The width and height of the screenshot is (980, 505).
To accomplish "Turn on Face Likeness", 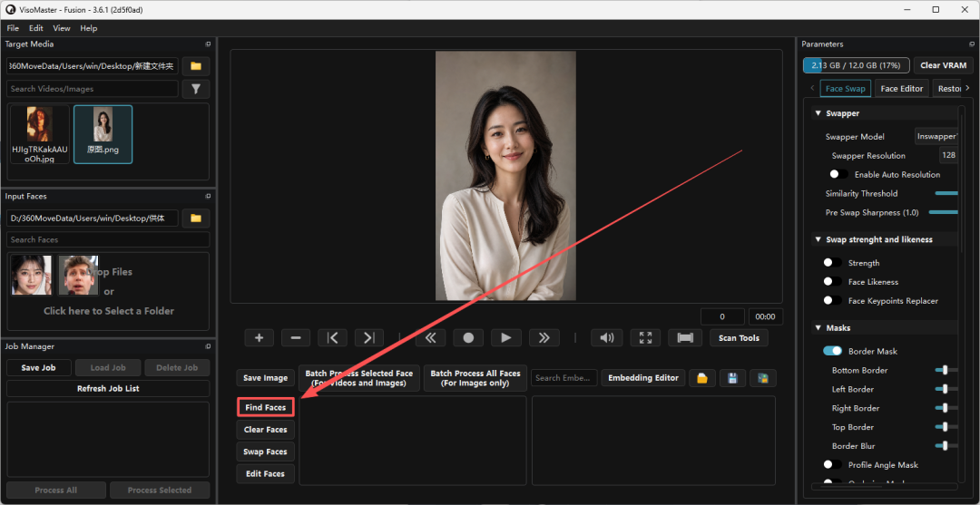I will pyautogui.click(x=832, y=282).
